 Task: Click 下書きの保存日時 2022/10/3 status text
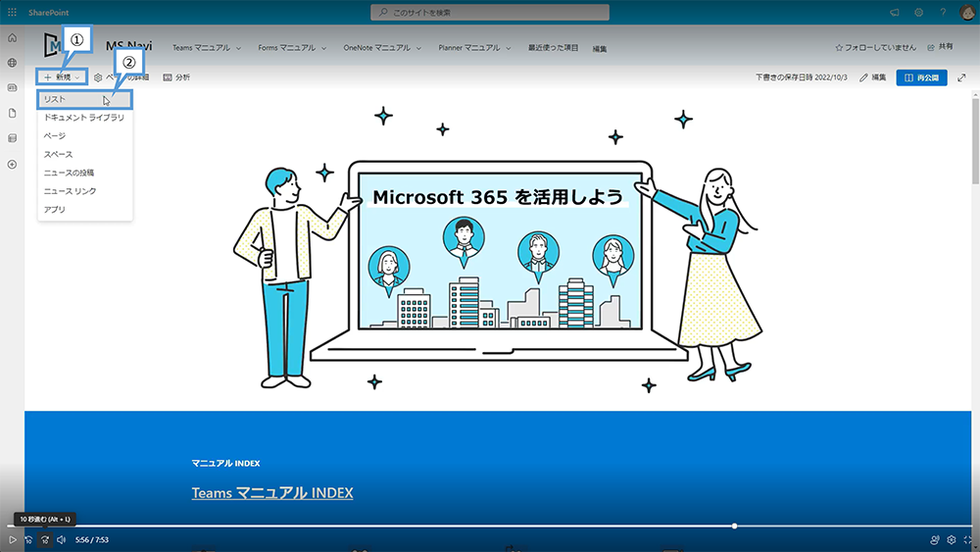point(802,77)
